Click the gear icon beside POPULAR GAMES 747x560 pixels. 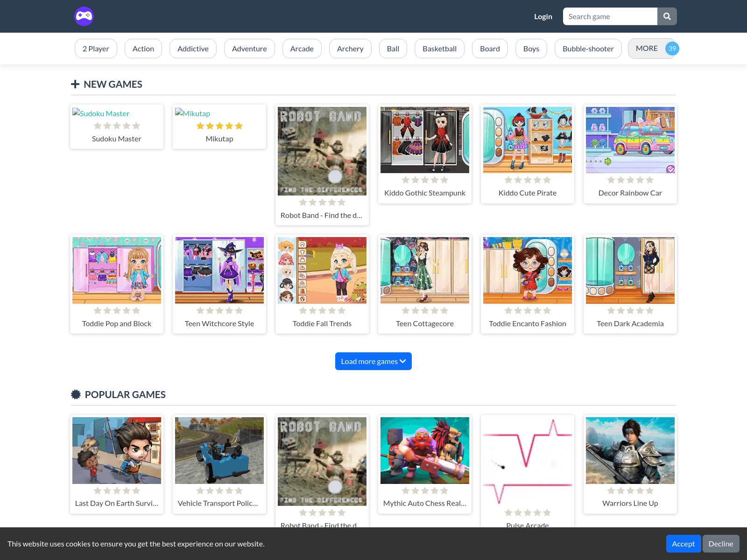(76, 394)
